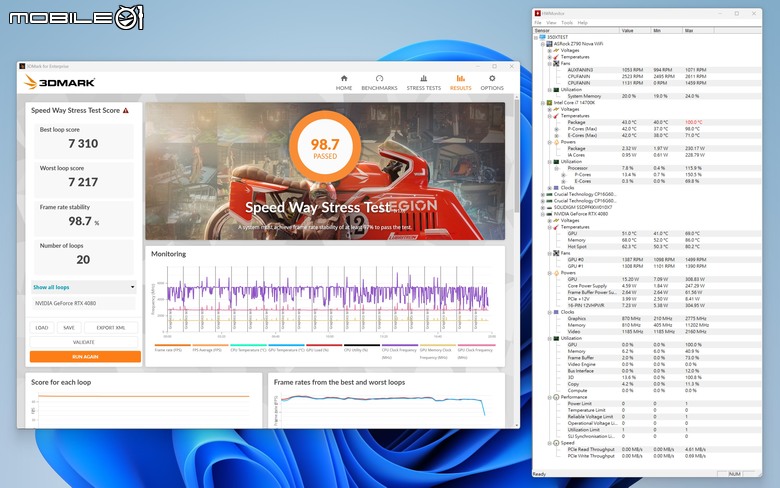Click the LOAD button
The height and width of the screenshot is (488, 780).
42,328
